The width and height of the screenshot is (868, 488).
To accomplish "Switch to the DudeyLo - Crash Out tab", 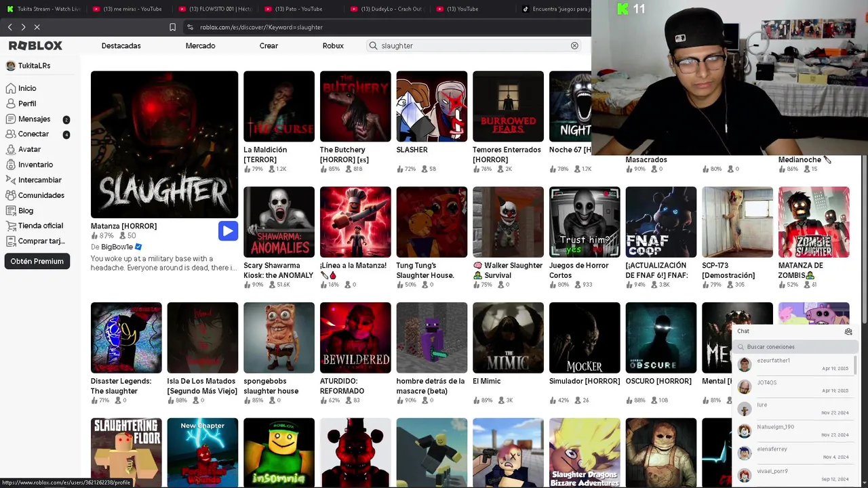I will (x=387, y=9).
